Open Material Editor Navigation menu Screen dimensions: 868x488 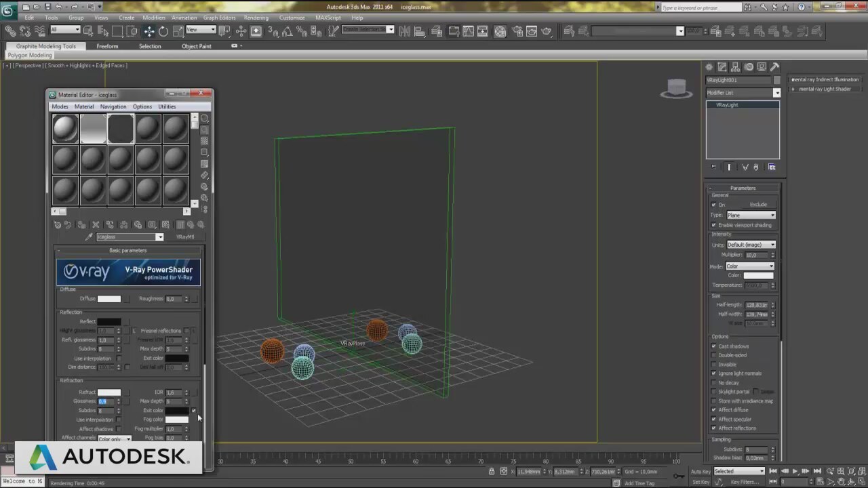pos(113,106)
